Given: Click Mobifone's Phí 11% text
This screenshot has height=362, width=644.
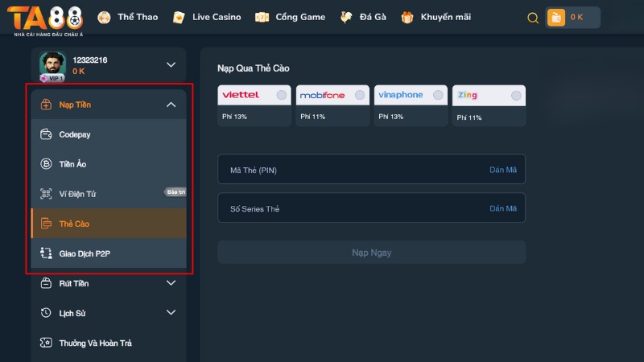Looking at the screenshot, I should coord(312,117).
